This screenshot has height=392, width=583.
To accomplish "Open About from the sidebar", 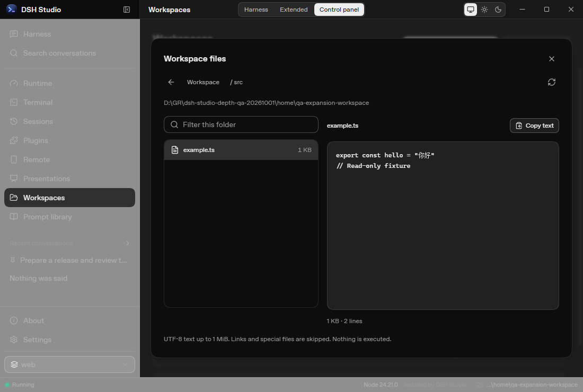I will point(70,320).
